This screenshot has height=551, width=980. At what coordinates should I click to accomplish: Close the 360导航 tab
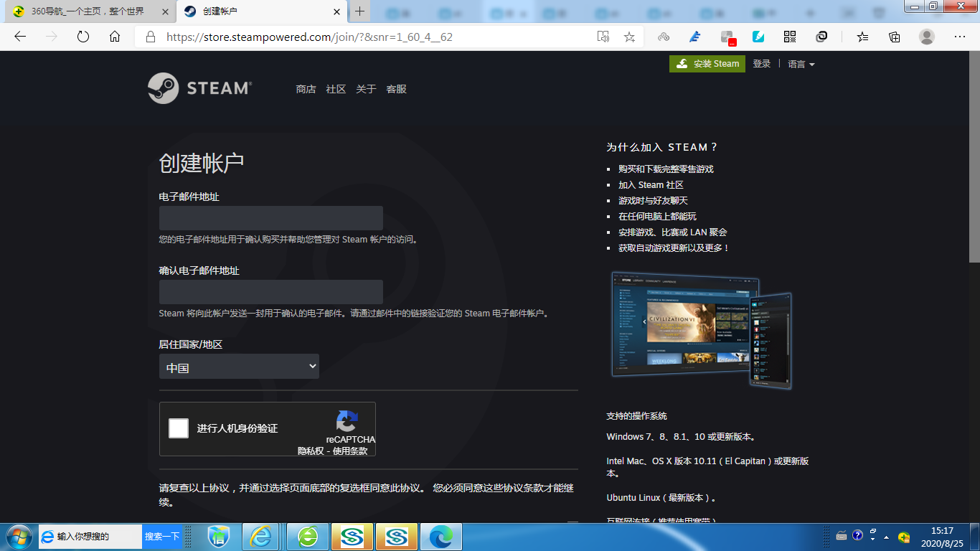(164, 11)
